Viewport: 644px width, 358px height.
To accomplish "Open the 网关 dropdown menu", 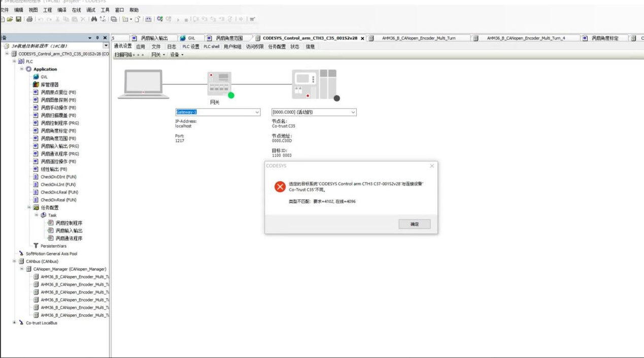I will pos(158,55).
